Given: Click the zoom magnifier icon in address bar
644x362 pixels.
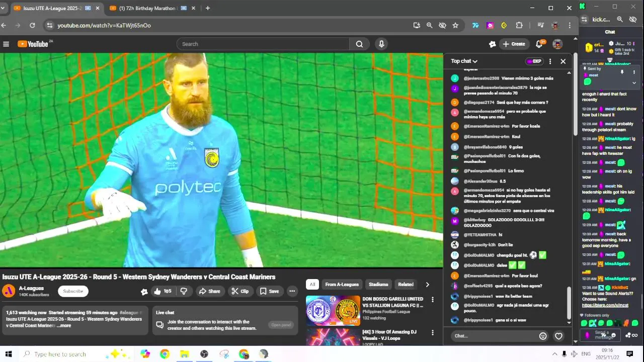Looking at the screenshot, I should (430, 25).
